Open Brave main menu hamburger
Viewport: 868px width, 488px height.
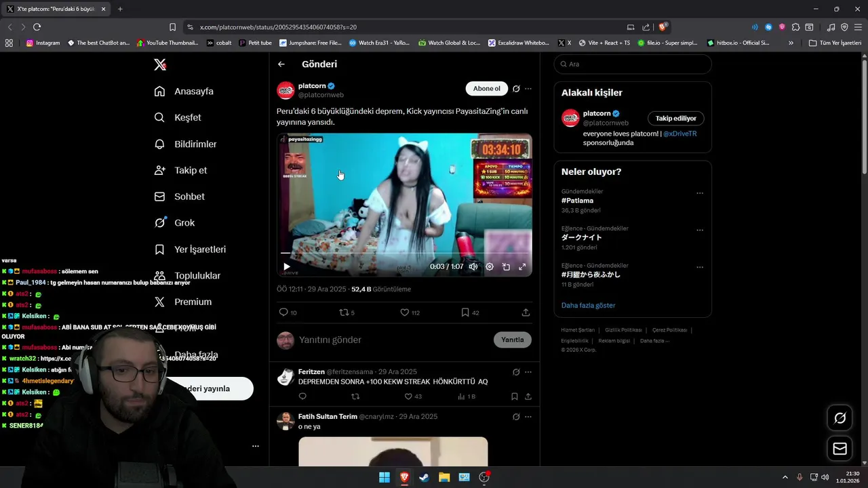pyautogui.click(x=858, y=27)
